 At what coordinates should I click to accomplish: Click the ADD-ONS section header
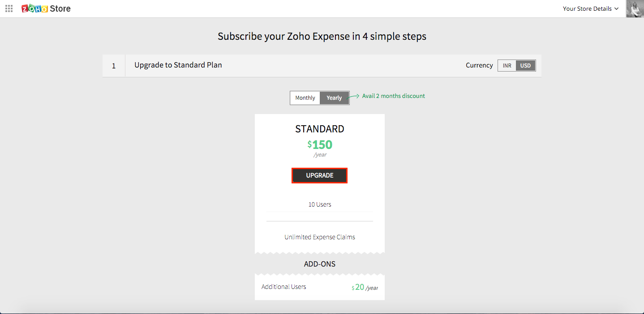click(319, 264)
